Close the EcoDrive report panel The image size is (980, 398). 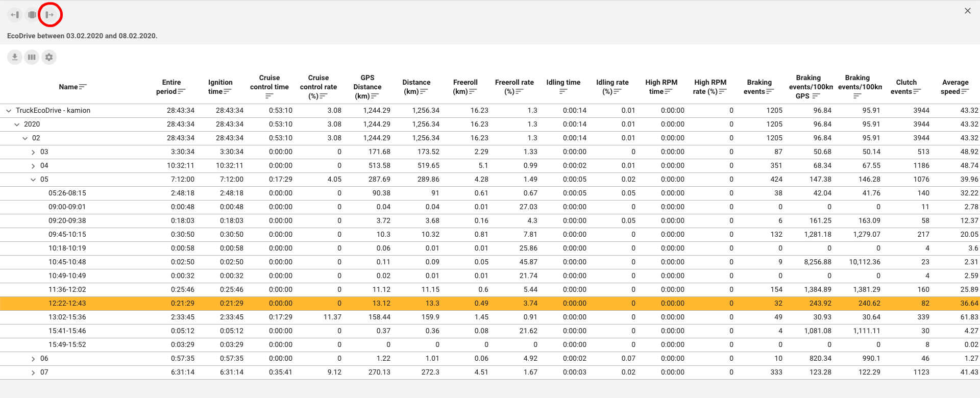point(967,11)
